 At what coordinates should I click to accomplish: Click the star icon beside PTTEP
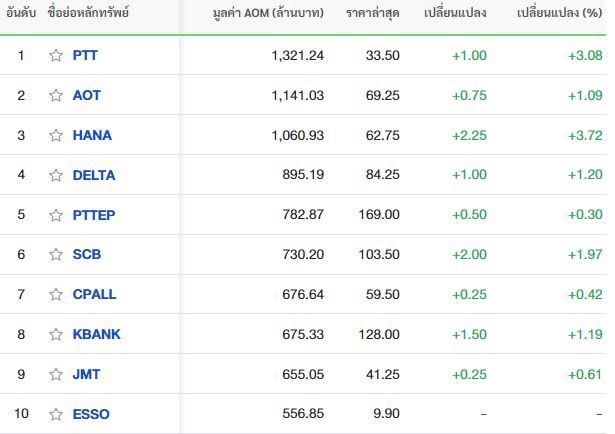click(x=56, y=215)
